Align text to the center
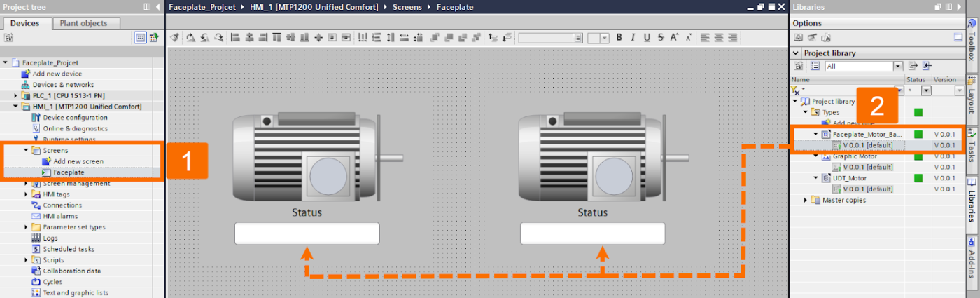Screen dimensions: 980x298 coord(718,38)
